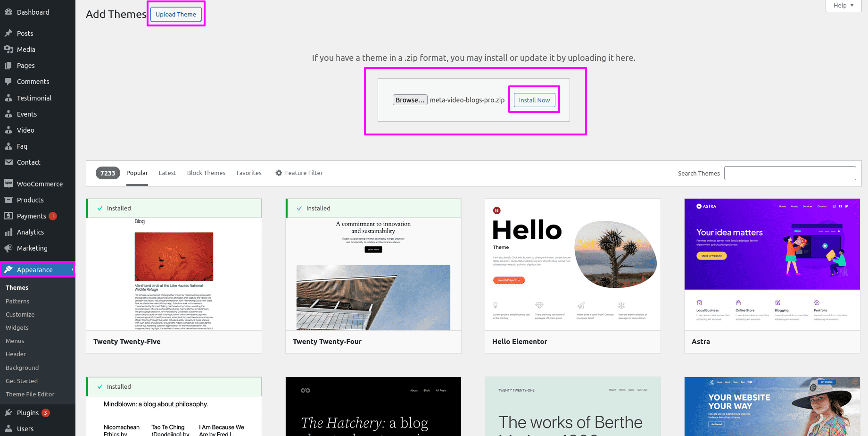Viewport: 868px width, 436px height.
Task: Click the Pages icon in sidebar
Action: [x=8, y=66]
